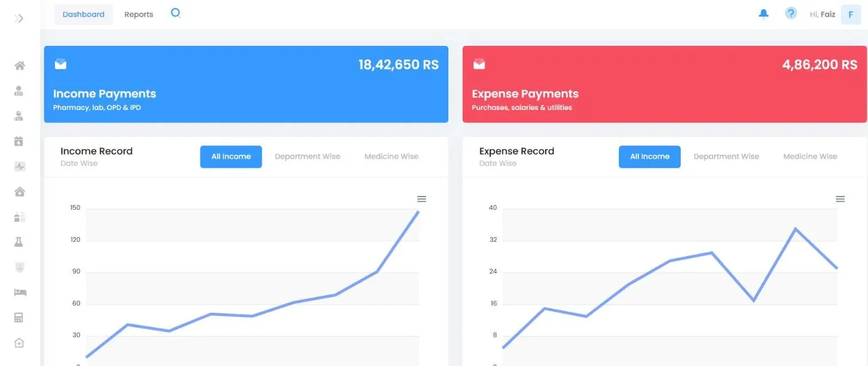This screenshot has height=366, width=868.
Task: Click the Expense Payments card title
Action: click(x=525, y=94)
